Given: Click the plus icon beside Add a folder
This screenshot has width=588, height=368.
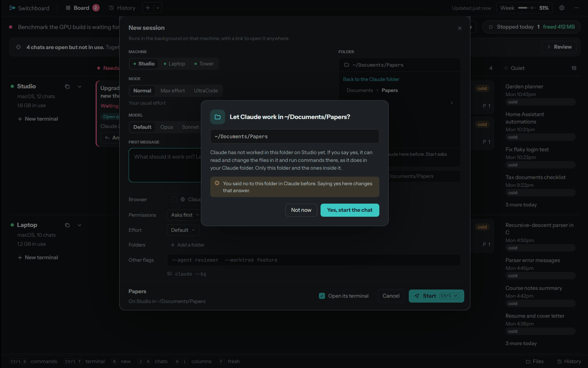Looking at the screenshot, I should click(x=173, y=245).
